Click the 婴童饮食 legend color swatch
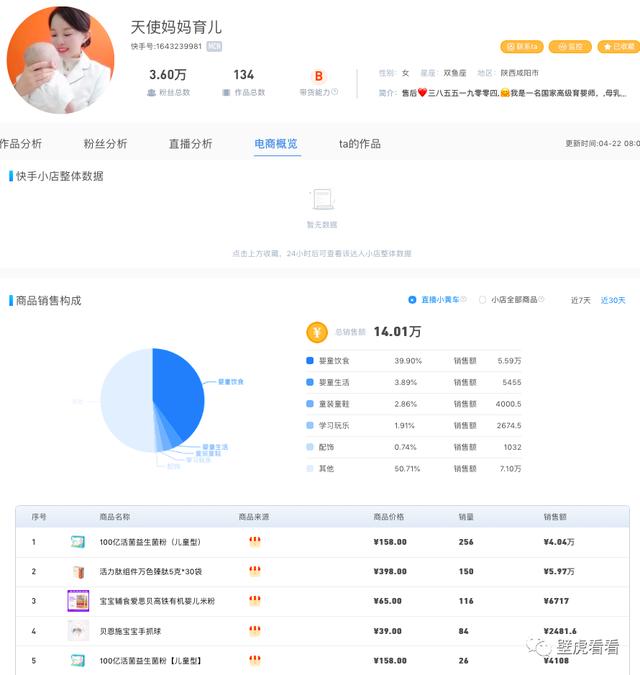The width and height of the screenshot is (640, 675). pos(309,360)
